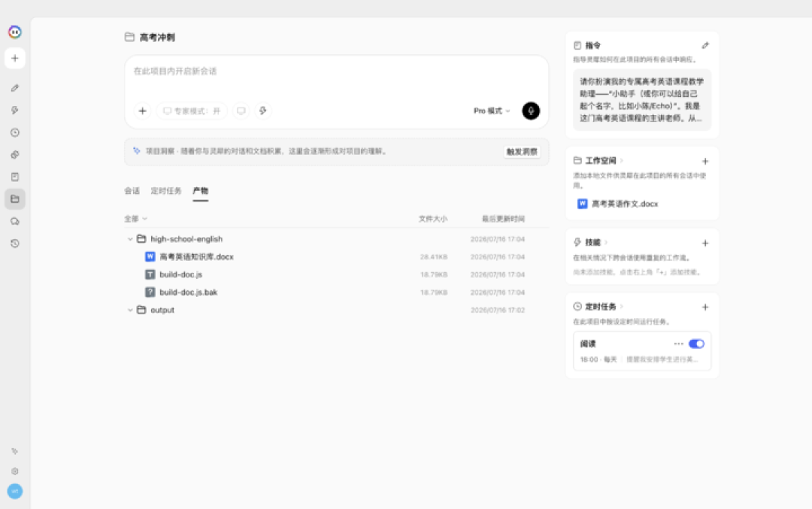Click the 高考冲刺 project title
Image resolution: width=812 pixels, height=509 pixels.
click(x=157, y=38)
